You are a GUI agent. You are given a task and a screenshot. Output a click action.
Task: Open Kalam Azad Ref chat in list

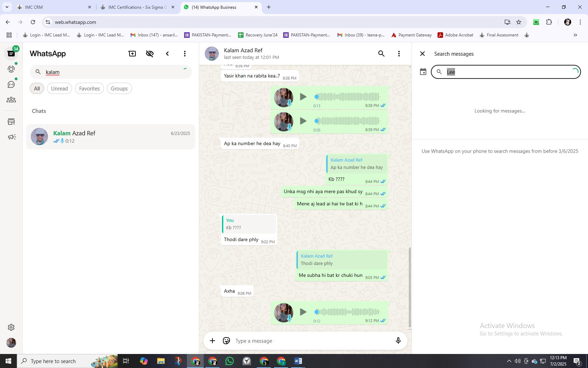[x=111, y=137]
